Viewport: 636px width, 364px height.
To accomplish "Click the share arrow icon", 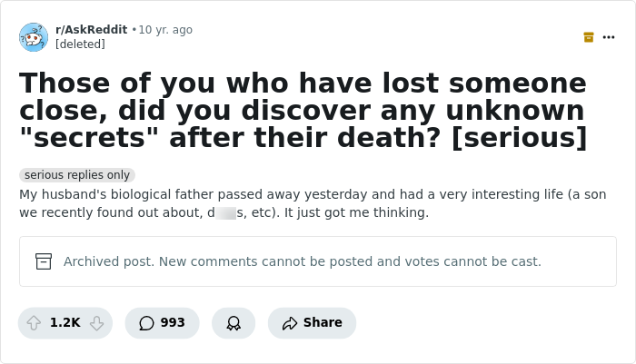I will point(290,323).
